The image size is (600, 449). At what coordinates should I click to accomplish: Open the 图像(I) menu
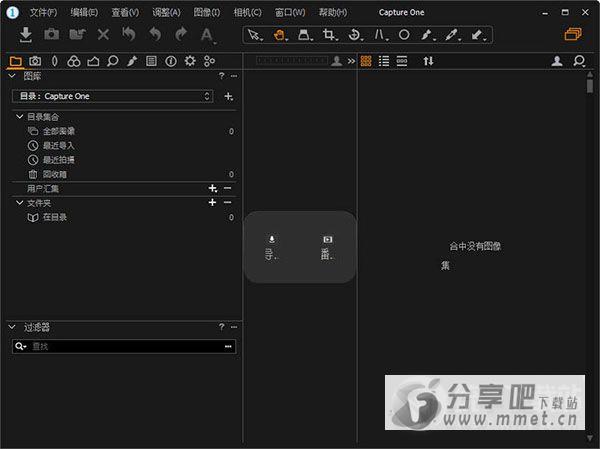pyautogui.click(x=207, y=13)
